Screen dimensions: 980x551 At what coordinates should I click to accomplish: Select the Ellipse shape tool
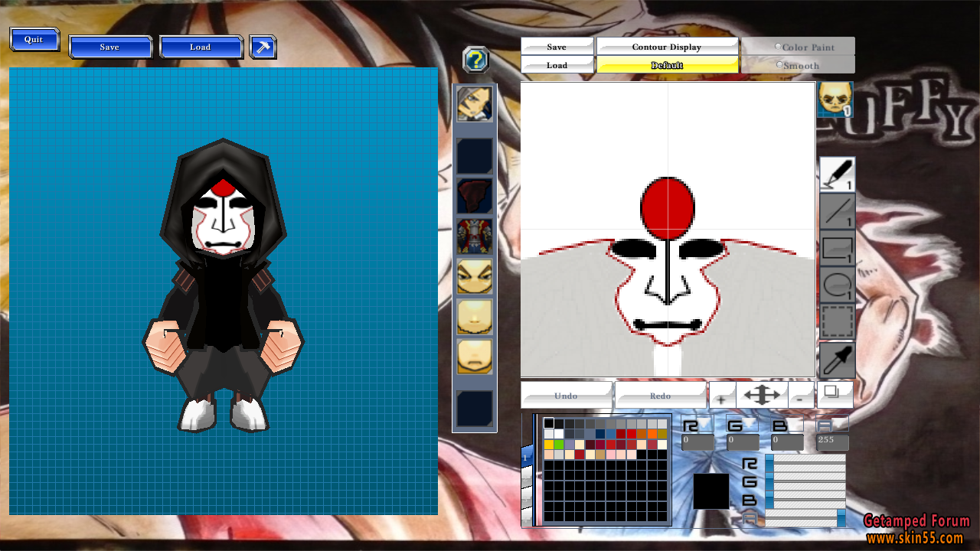[x=837, y=285]
